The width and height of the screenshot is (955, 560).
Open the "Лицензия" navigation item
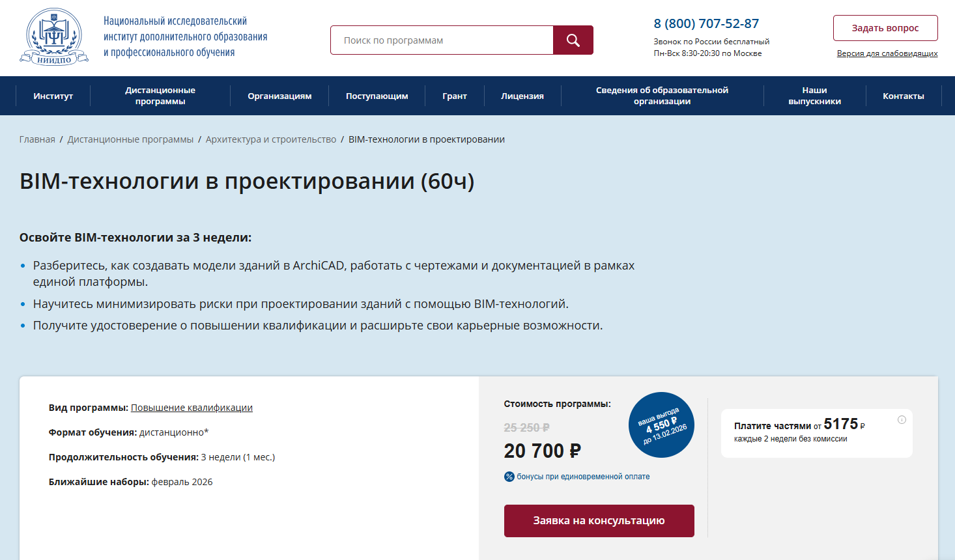pos(522,96)
